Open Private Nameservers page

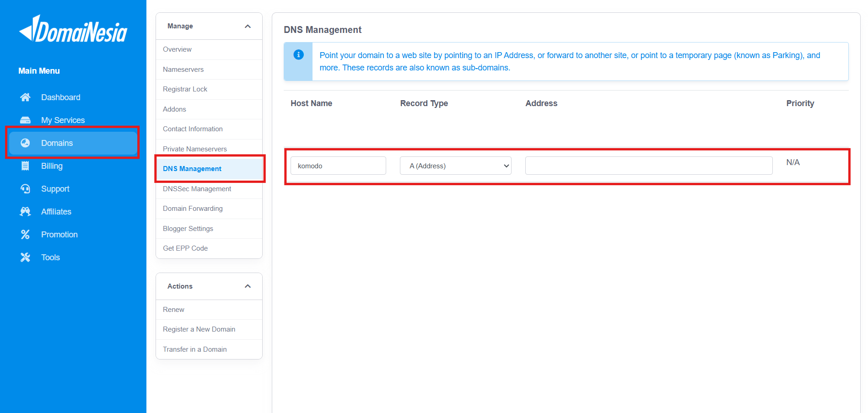click(209, 149)
